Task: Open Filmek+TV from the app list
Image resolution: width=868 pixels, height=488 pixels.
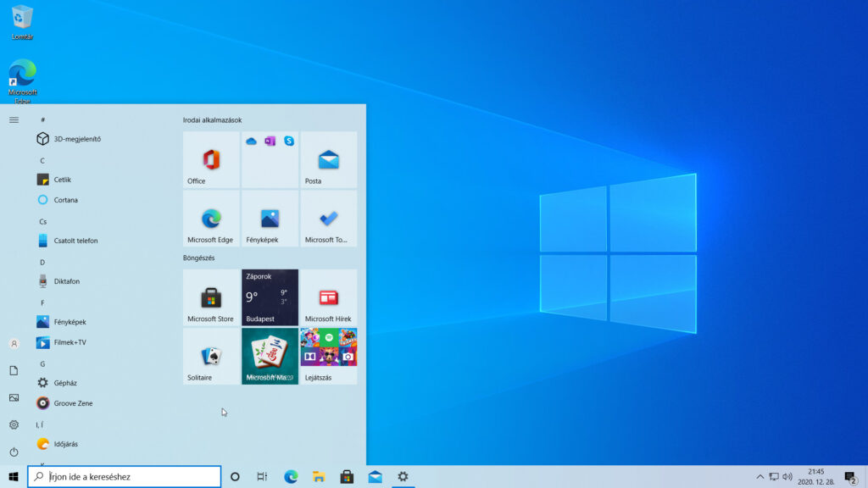Action: coord(103,342)
